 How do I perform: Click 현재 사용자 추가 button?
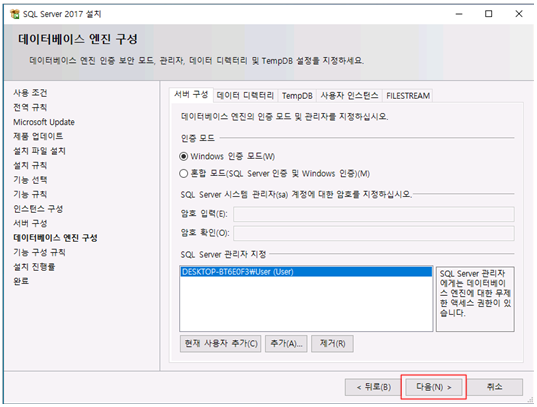(221, 344)
